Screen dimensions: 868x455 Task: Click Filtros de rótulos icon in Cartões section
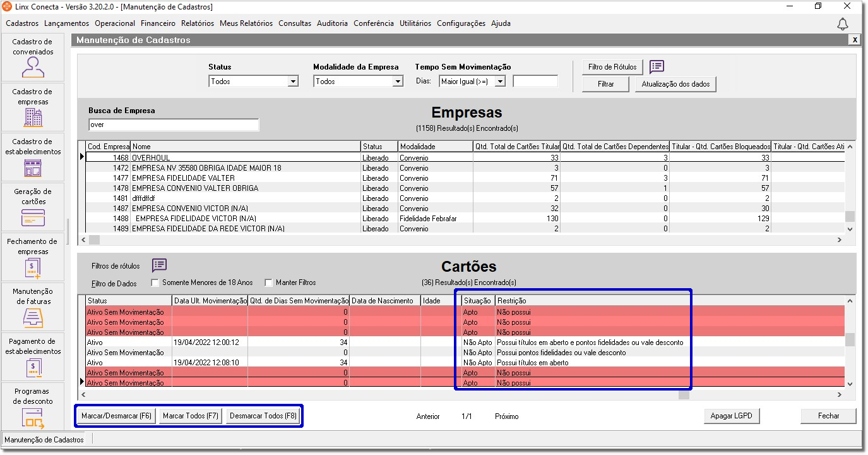coord(159,265)
